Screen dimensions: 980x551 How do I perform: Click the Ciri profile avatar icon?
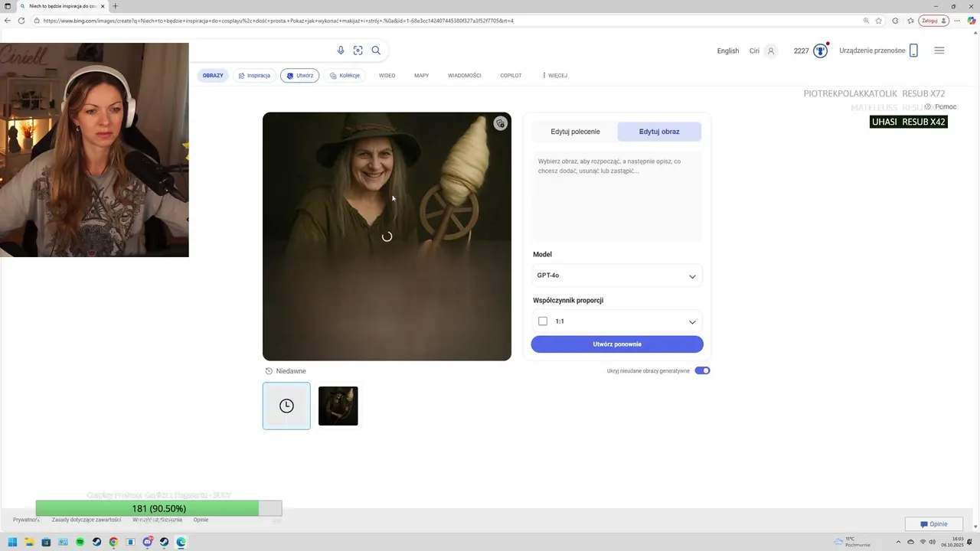coord(771,51)
